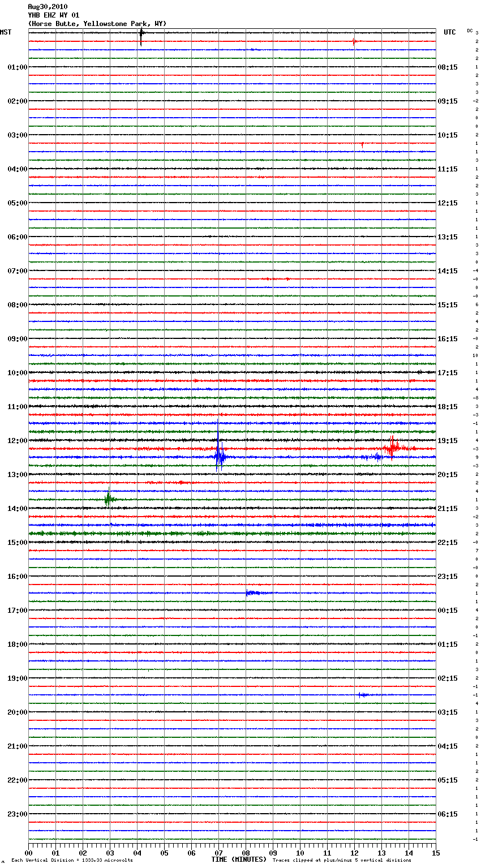The height and width of the screenshot is (868, 481).
Task: Select the 06:00 MST time label
Action: (18, 237)
